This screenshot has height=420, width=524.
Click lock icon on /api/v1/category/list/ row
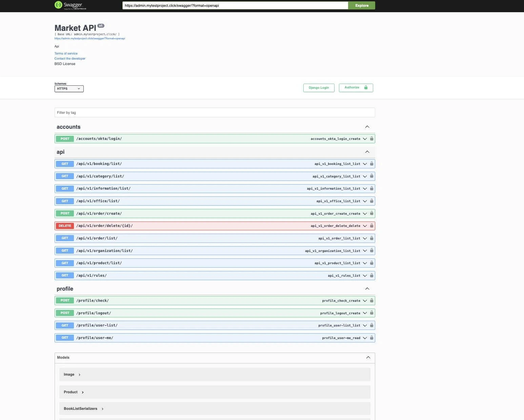(371, 176)
